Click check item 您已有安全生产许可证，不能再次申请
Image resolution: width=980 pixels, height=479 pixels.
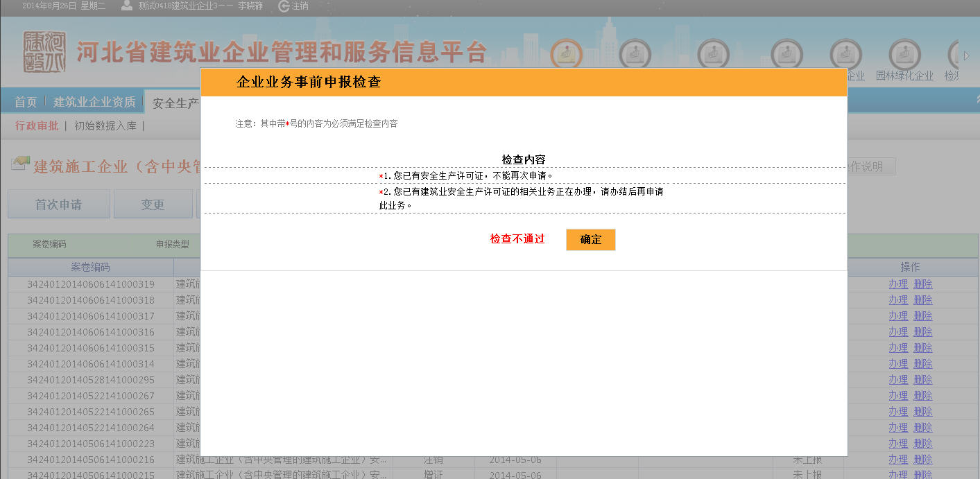pyautogui.click(x=466, y=175)
